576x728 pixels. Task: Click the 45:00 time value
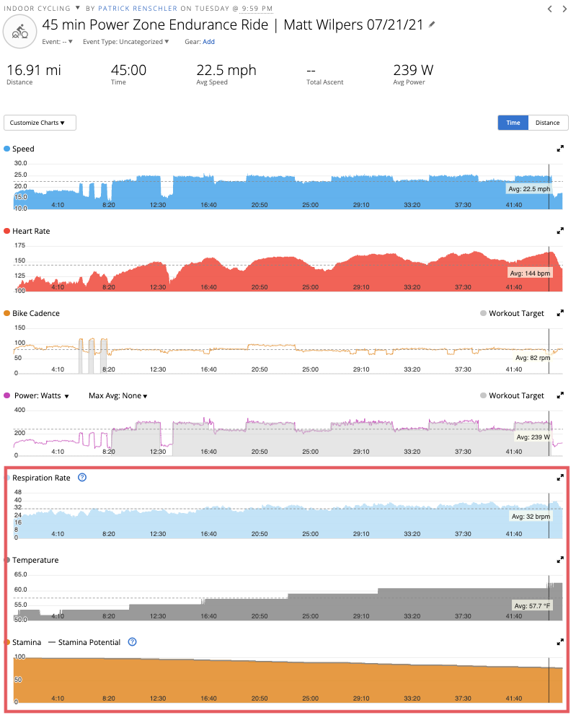[x=128, y=70]
